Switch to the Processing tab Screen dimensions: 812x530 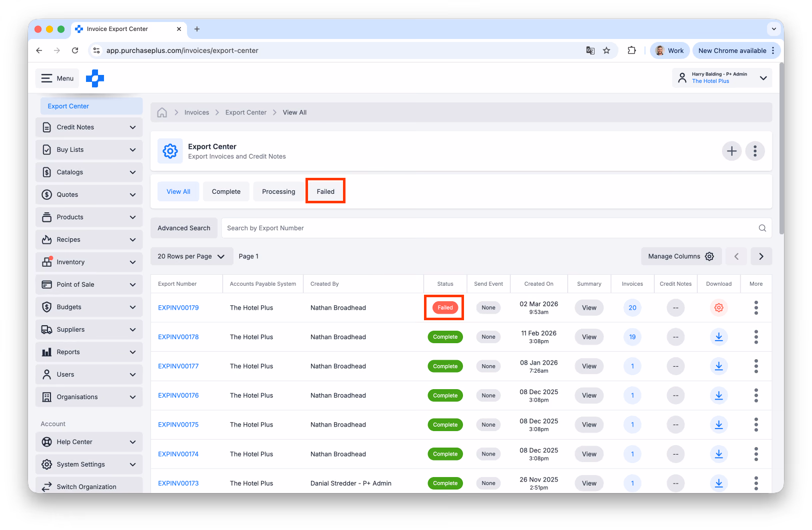point(278,192)
